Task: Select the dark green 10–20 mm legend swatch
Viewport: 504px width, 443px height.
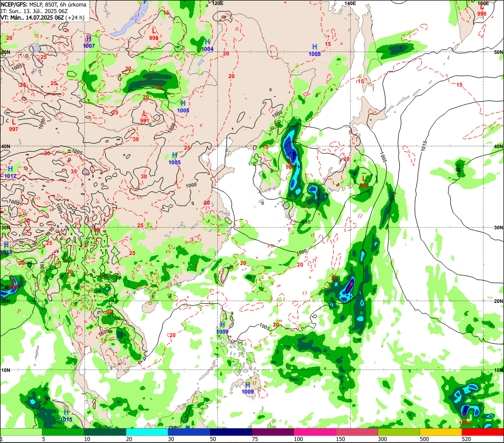Action: pyautogui.click(x=105, y=432)
